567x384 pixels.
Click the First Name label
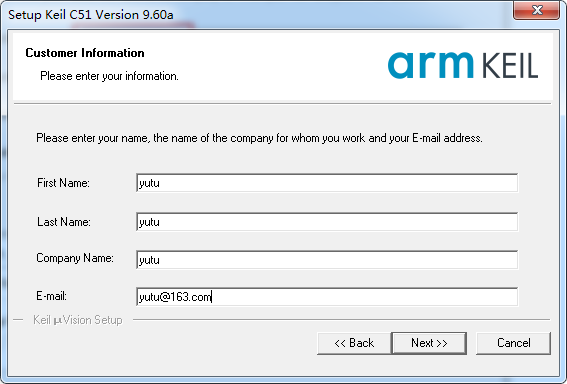coord(63,183)
